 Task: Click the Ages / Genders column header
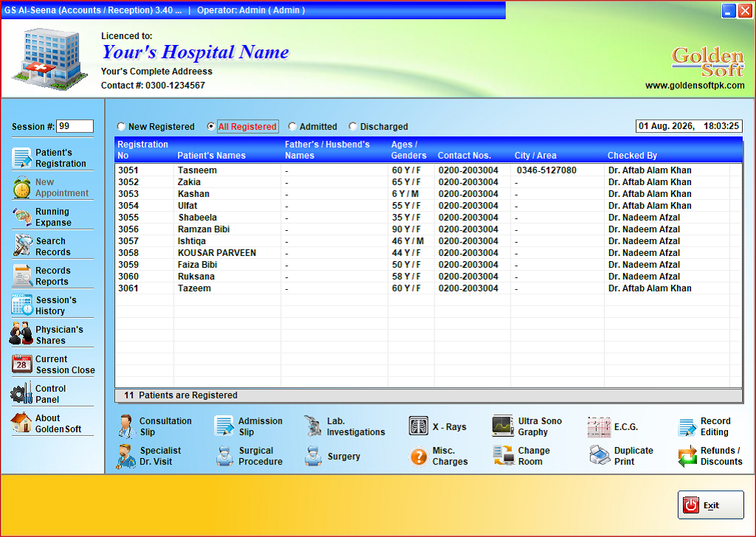pyautogui.click(x=409, y=150)
